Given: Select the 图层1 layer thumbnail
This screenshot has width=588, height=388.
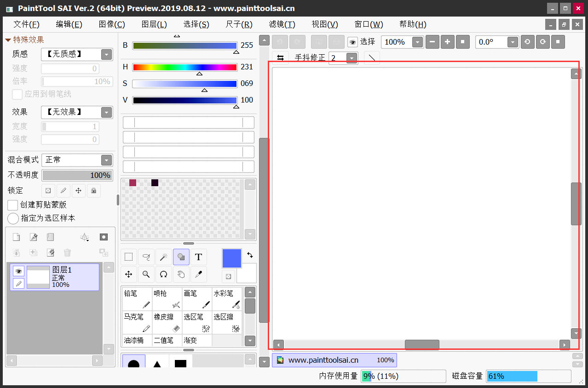Looking at the screenshot, I should [x=38, y=277].
